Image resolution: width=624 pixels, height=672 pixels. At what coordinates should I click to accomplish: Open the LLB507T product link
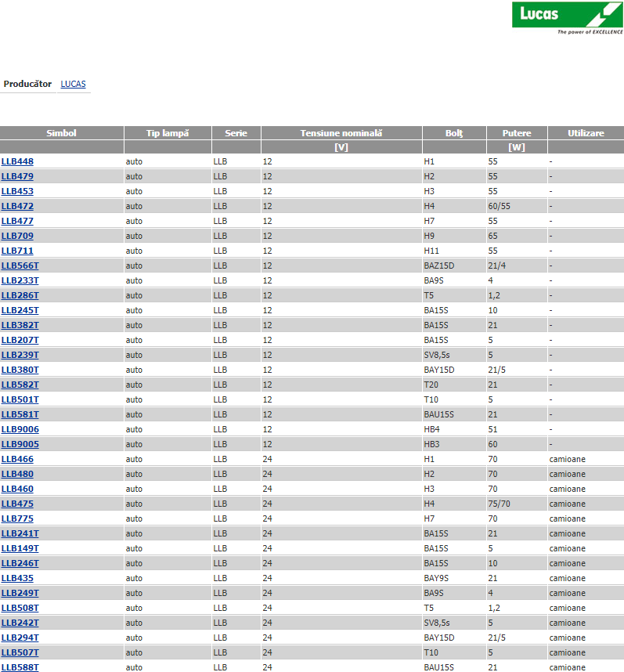pos(20,652)
